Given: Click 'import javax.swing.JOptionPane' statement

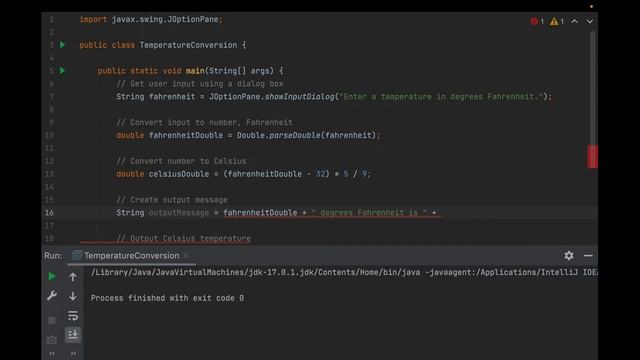Looking at the screenshot, I should pos(151,19).
